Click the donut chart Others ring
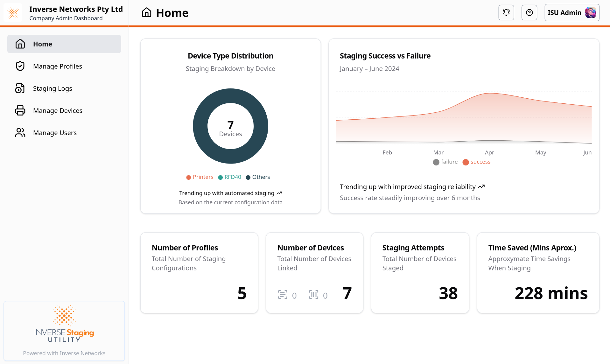The height and width of the screenshot is (364, 610). [x=200, y=126]
